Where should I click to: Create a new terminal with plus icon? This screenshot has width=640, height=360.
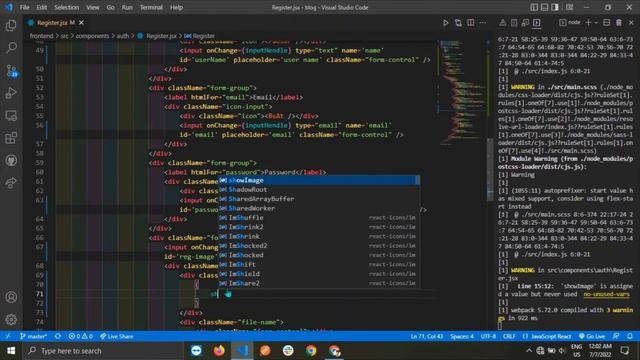pos(588,23)
